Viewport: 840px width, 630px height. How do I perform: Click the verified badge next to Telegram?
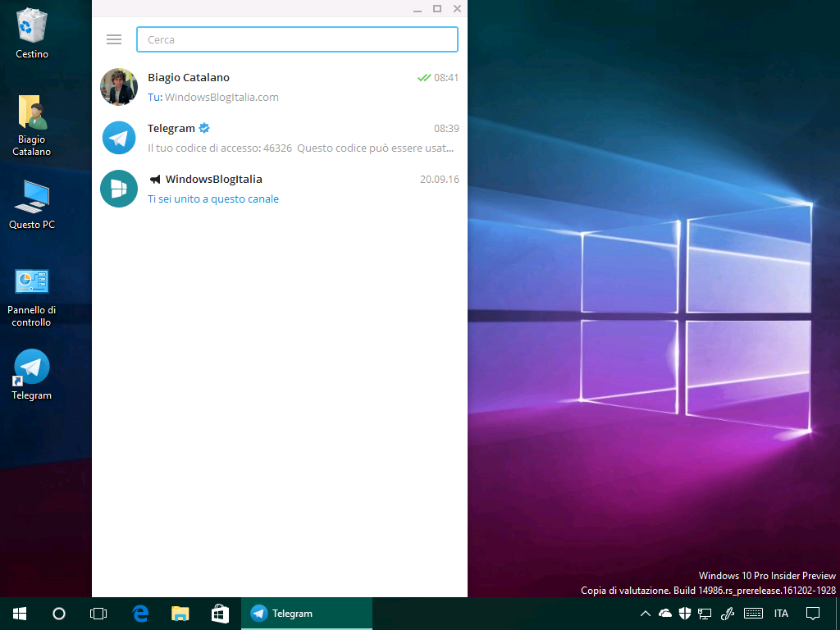coord(204,128)
